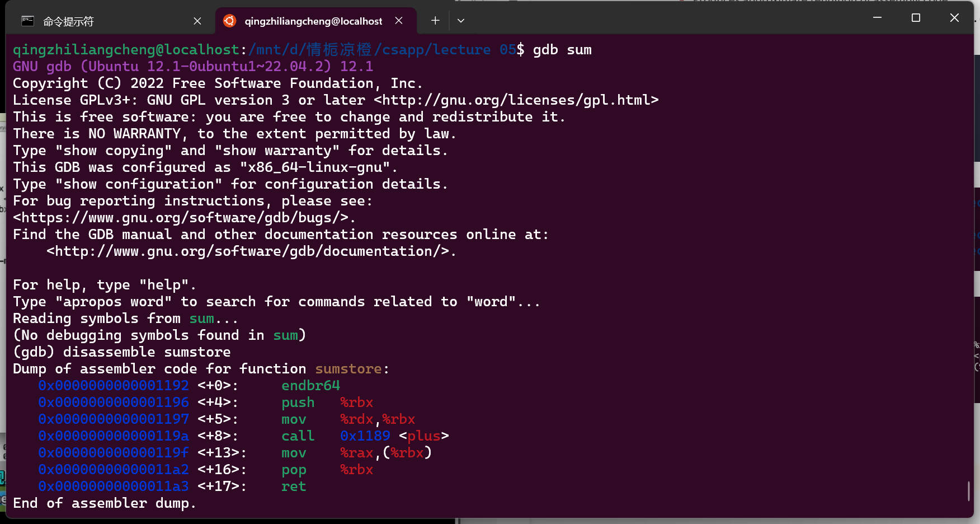Click the sumstore function name in dump header

tap(348, 369)
